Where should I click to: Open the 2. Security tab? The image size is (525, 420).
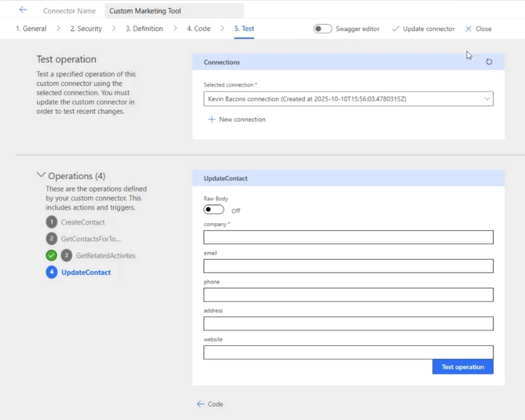coord(86,29)
